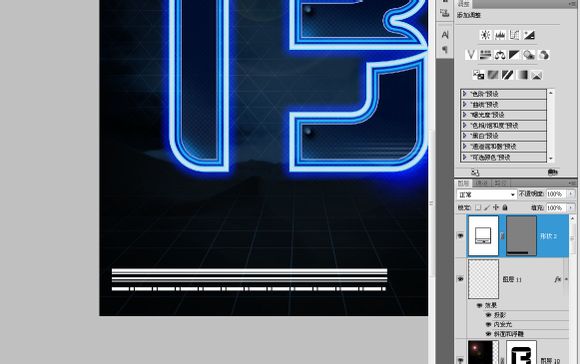The height and width of the screenshot is (364, 580).
Task: Switch to the Channels tab
Action: (482, 183)
